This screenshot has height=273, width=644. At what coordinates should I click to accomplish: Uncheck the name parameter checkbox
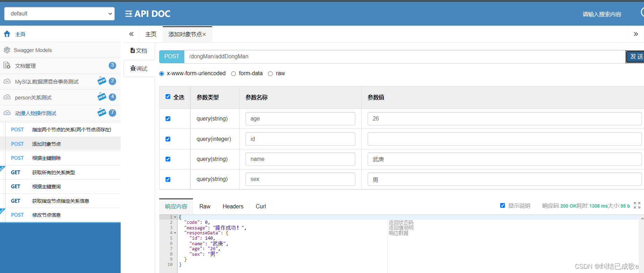168,159
